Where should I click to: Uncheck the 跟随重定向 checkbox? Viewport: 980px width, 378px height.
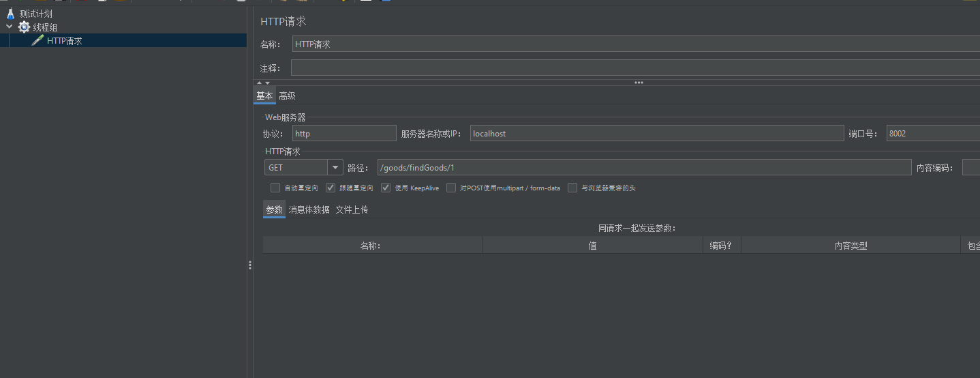coord(331,188)
